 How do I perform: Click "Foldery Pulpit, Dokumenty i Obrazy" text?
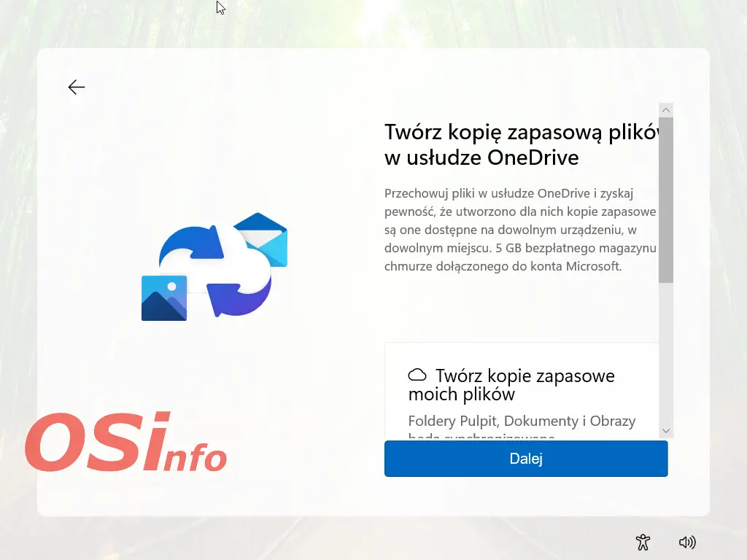coord(522,421)
